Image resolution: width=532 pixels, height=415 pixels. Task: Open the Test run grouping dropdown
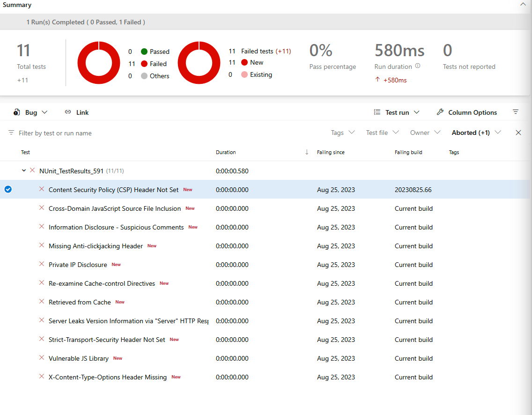pyautogui.click(x=397, y=112)
